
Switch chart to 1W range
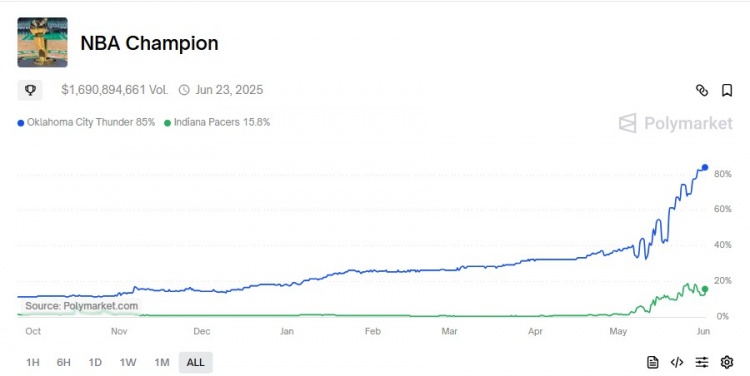tap(128, 362)
